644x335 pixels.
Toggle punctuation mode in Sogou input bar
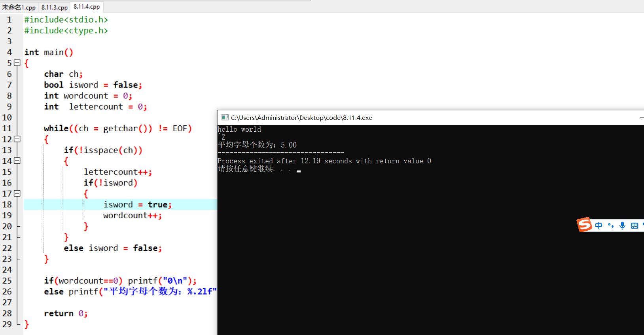(611, 225)
